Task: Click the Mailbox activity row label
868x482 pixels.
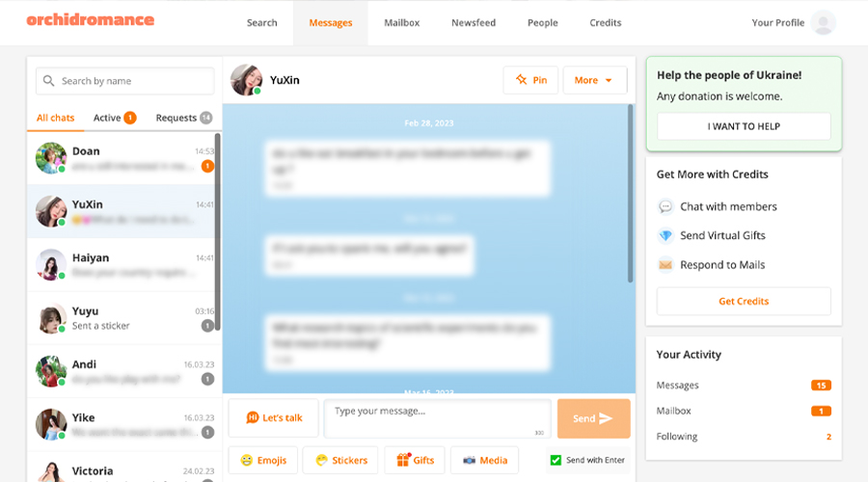Action: click(x=673, y=411)
